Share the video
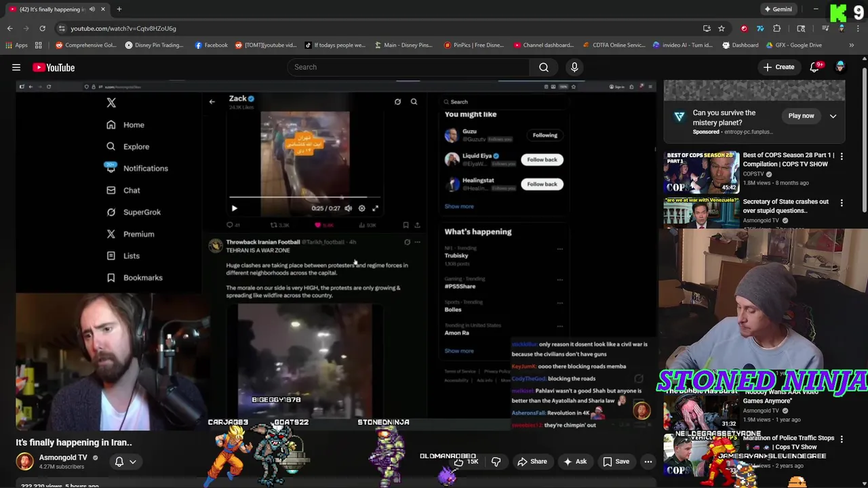The height and width of the screenshot is (488, 868). point(532,462)
